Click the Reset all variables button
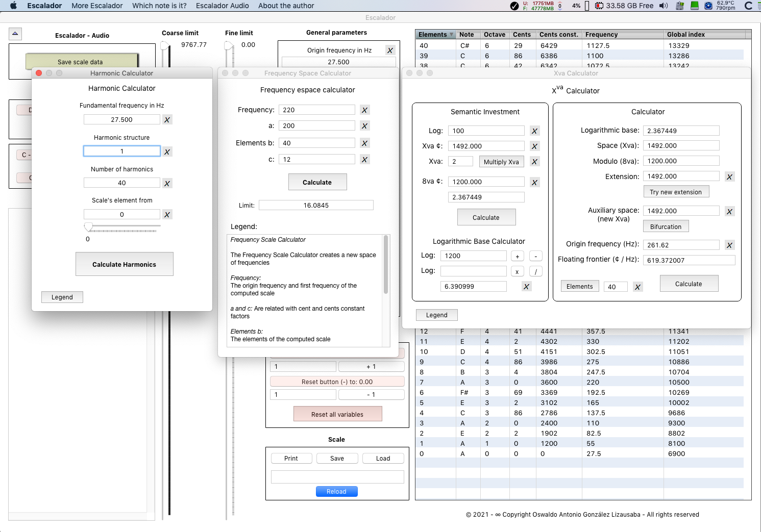This screenshot has width=761, height=532. (337, 414)
